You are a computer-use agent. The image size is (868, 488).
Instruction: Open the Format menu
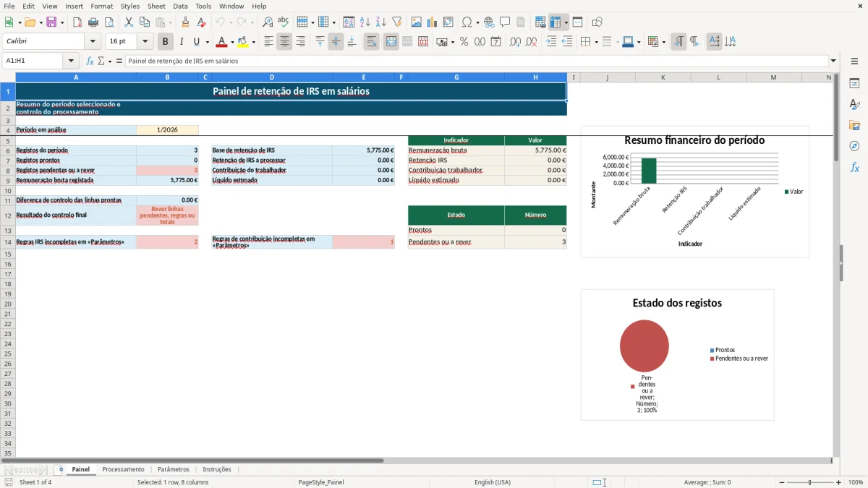[x=102, y=6]
